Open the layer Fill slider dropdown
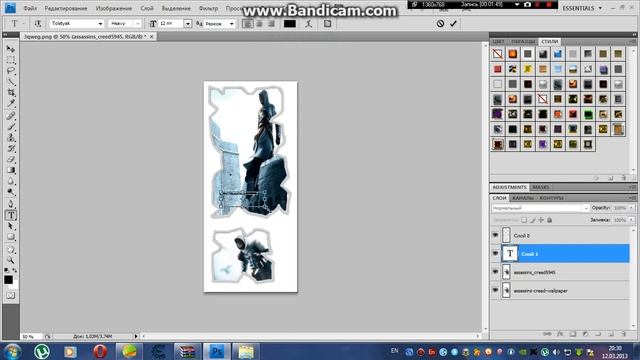The height and width of the screenshot is (360, 640). click(631, 220)
